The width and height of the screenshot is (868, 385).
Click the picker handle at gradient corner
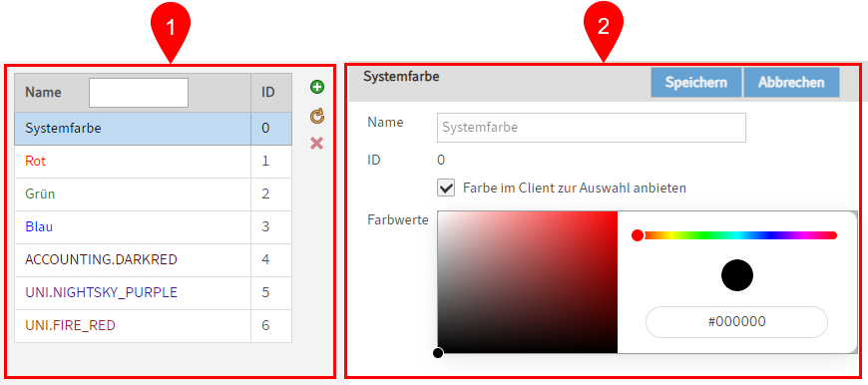(438, 353)
